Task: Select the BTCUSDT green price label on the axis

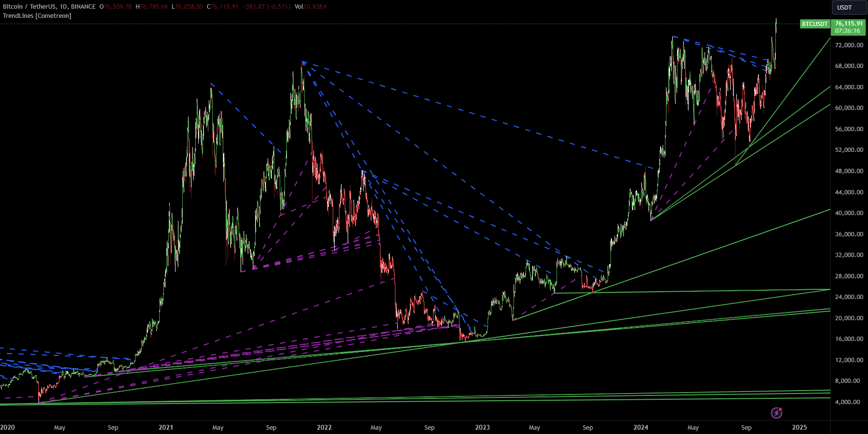Action: coord(815,24)
